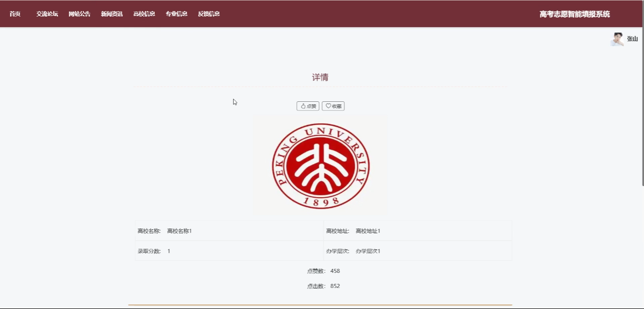Select 新闻资讯 in the top menu
The height and width of the screenshot is (309, 644).
[x=112, y=14]
